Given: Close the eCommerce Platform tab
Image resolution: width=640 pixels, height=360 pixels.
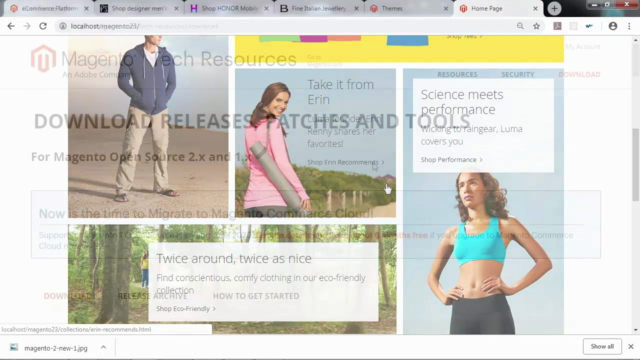Looking at the screenshot, I should 86,9.
